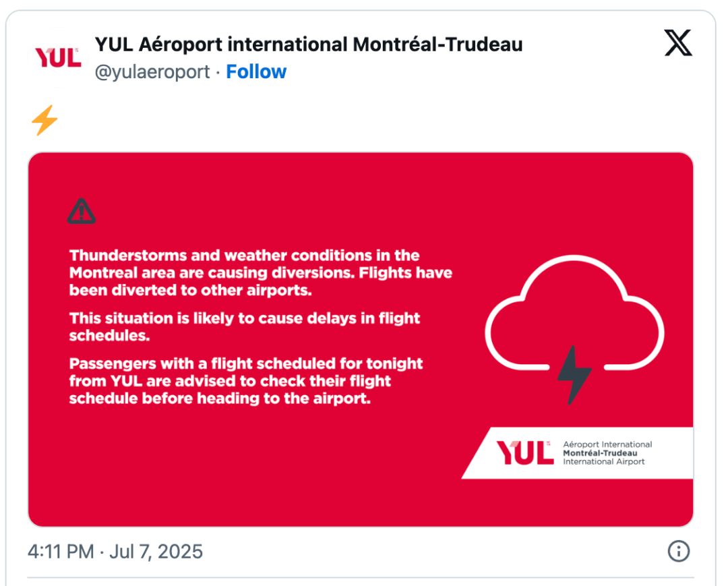Click the Thunderstorms and weather conditions paragraph
This screenshot has width=728, height=586.
[x=260, y=272]
